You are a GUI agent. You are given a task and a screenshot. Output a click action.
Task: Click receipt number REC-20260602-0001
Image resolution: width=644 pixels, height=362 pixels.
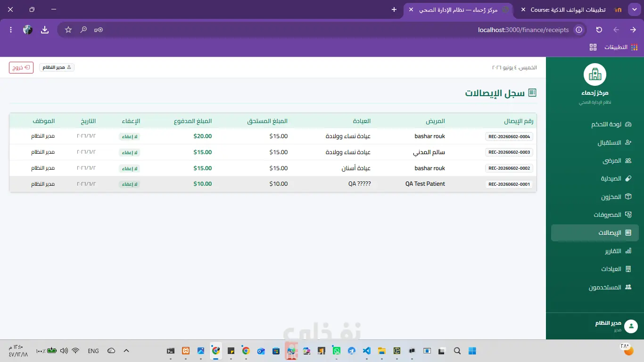click(509, 184)
